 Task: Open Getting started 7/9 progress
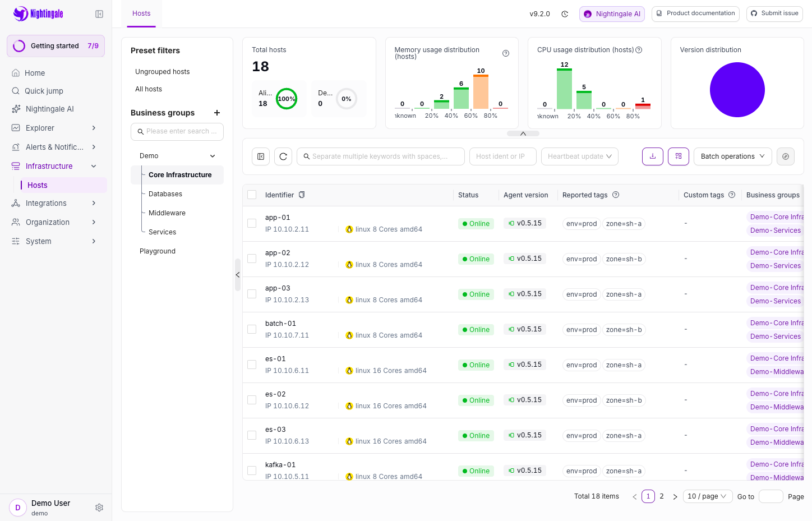tap(56, 46)
